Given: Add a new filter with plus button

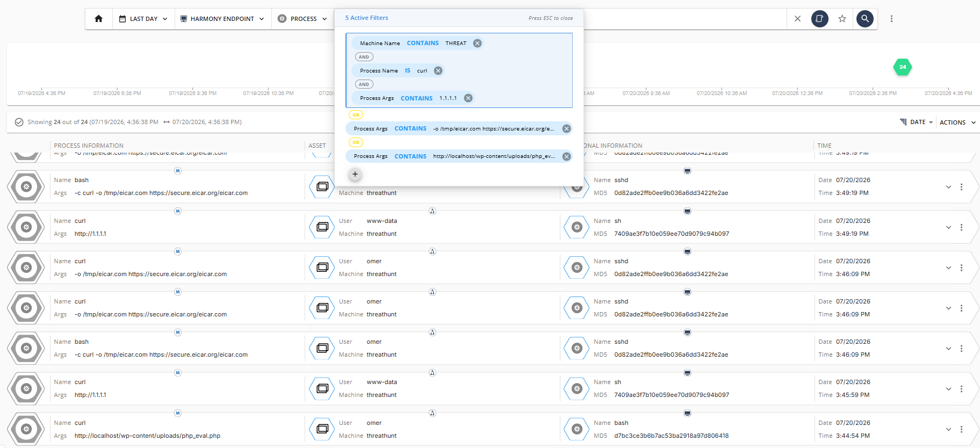Looking at the screenshot, I should 355,174.
